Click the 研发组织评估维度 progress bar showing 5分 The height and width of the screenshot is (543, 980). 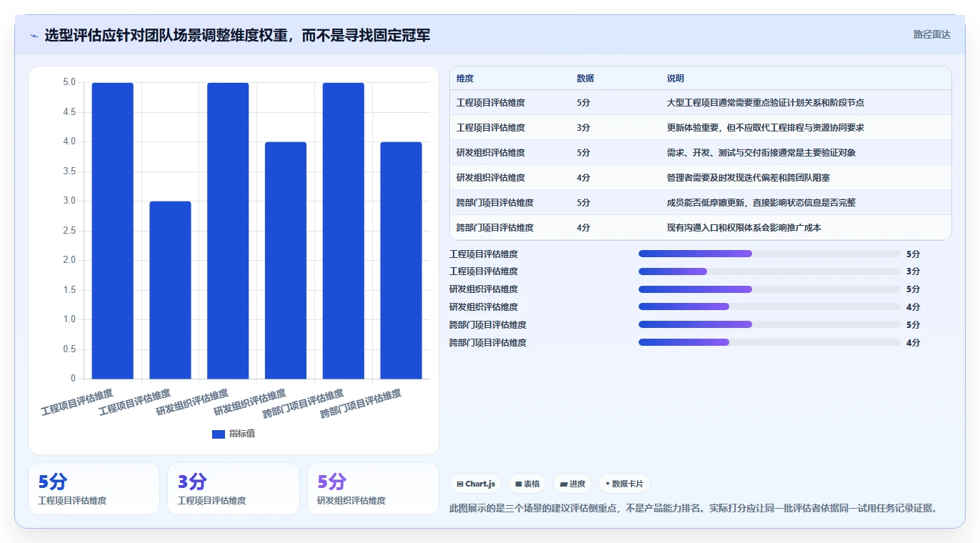tap(769, 289)
